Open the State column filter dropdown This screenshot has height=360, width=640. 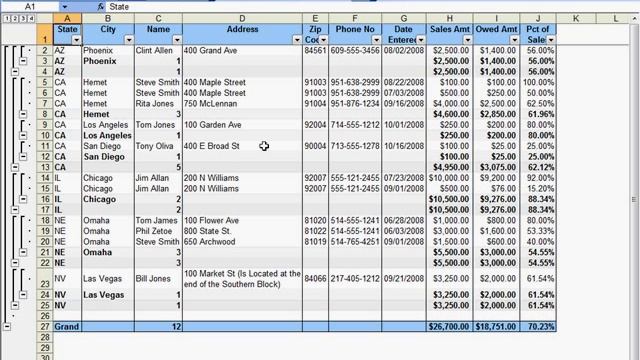coord(76,40)
